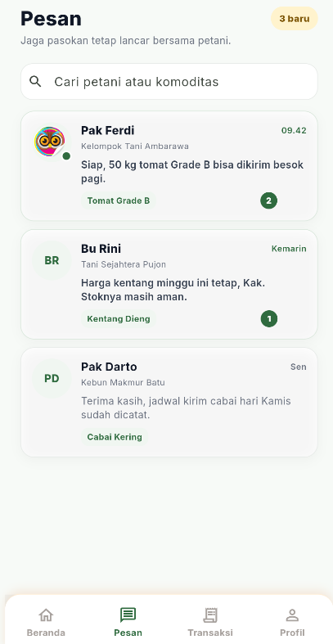Tap the Pesan chat bubble icon
The width and height of the screenshot is (333, 644).
[x=128, y=615]
